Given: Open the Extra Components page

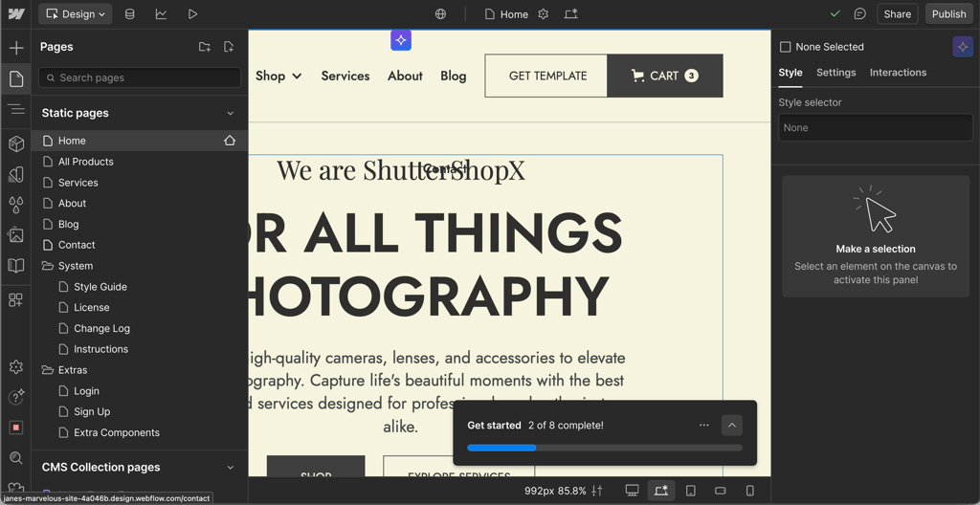Looking at the screenshot, I should pyautogui.click(x=140, y=432).
